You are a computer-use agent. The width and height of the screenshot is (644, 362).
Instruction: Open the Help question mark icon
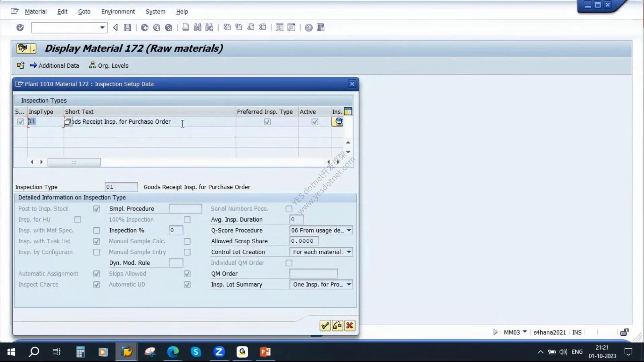(x=309, y=27)
